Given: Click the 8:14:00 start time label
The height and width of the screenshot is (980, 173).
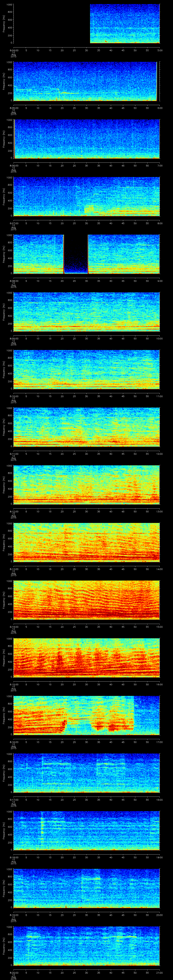Looking at the screenshot, I should (14, 627).
